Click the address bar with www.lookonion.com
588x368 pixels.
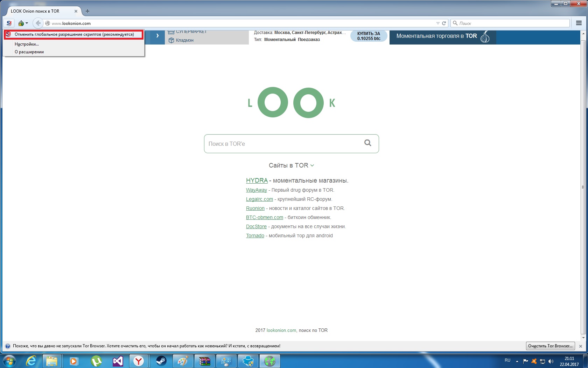[x=241, y=23]
